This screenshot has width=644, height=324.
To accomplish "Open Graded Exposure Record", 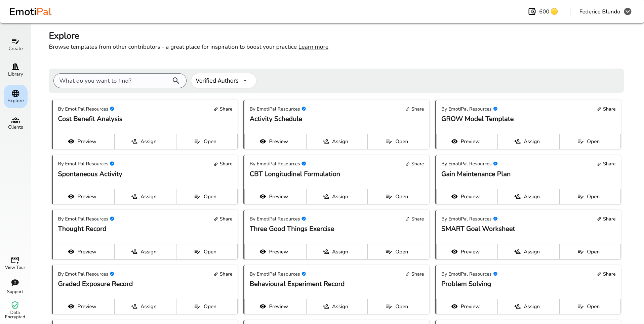I will 207,307.
